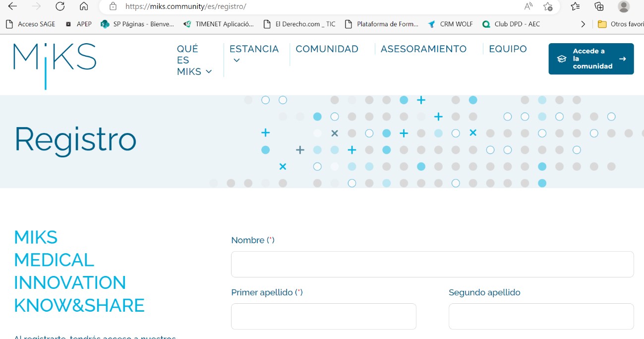644x339 pixels.
Task: Open the Acceso SAGE bookmark
Action: [31, 24]
